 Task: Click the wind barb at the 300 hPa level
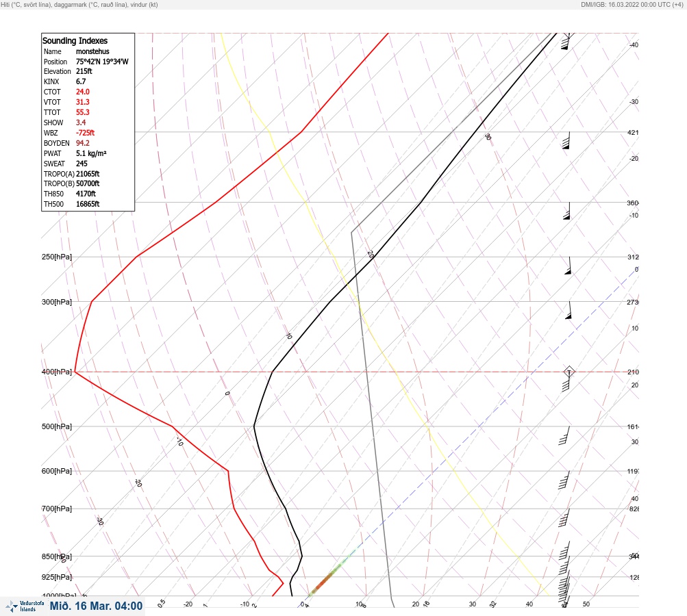pos(569,310)
